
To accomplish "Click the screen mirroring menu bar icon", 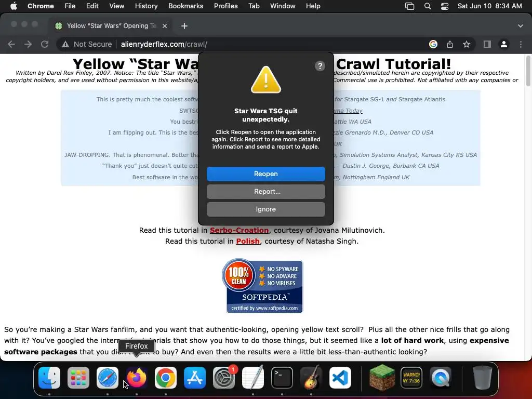I will click(409, 6).
